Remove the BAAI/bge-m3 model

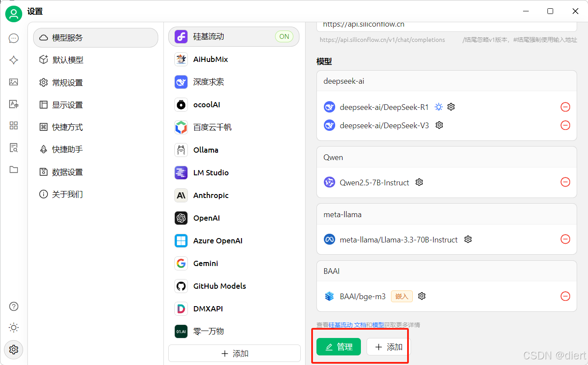[565, 296]
